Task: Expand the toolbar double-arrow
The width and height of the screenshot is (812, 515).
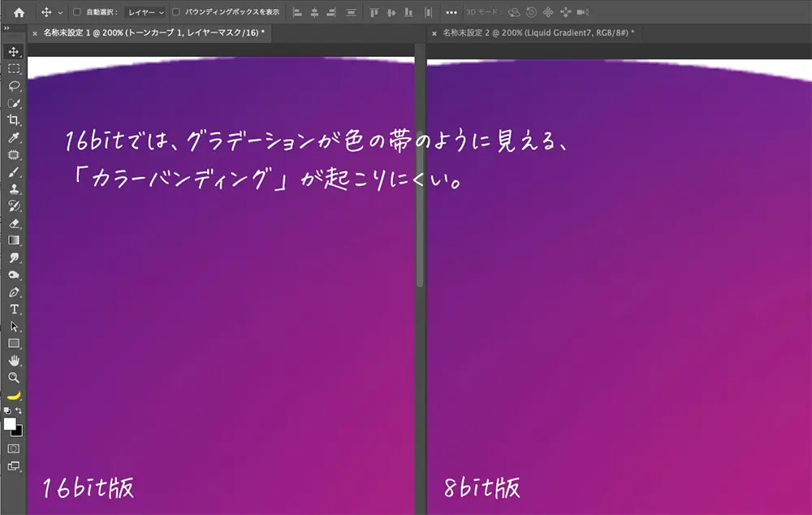Action: [6, 28]
